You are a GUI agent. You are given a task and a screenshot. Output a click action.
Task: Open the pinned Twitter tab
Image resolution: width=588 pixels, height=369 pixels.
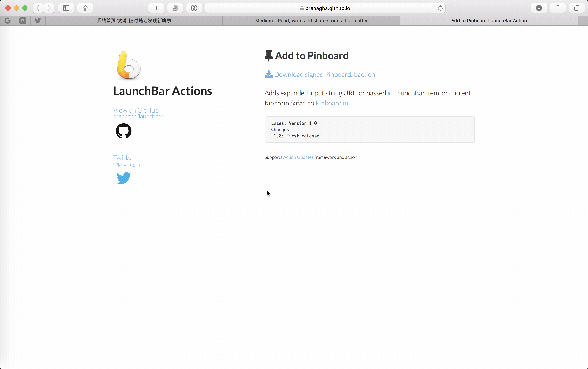pos(38,21)
